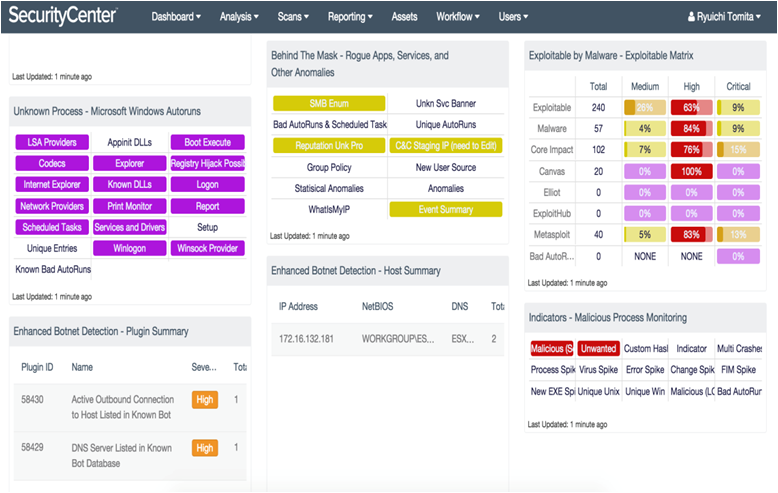The width and height of the screenshot is (778, 493).
Task: Click the SecurityCenter logo
Action: [63, 15]
